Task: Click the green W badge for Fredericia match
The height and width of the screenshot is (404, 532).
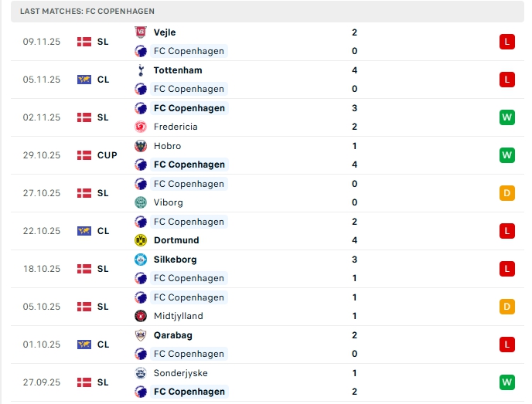Action: pyautogui.click(x=507, y=117)
